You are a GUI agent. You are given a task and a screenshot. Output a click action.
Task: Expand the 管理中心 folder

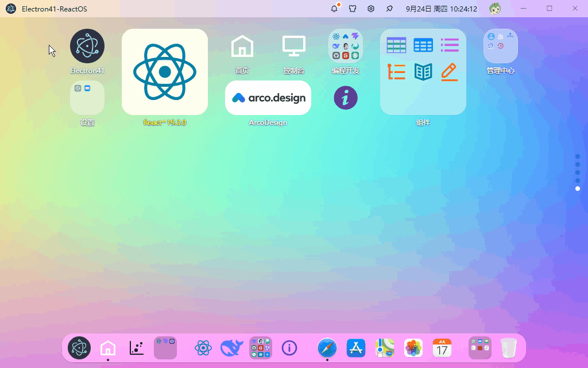[x=500, y=46]
